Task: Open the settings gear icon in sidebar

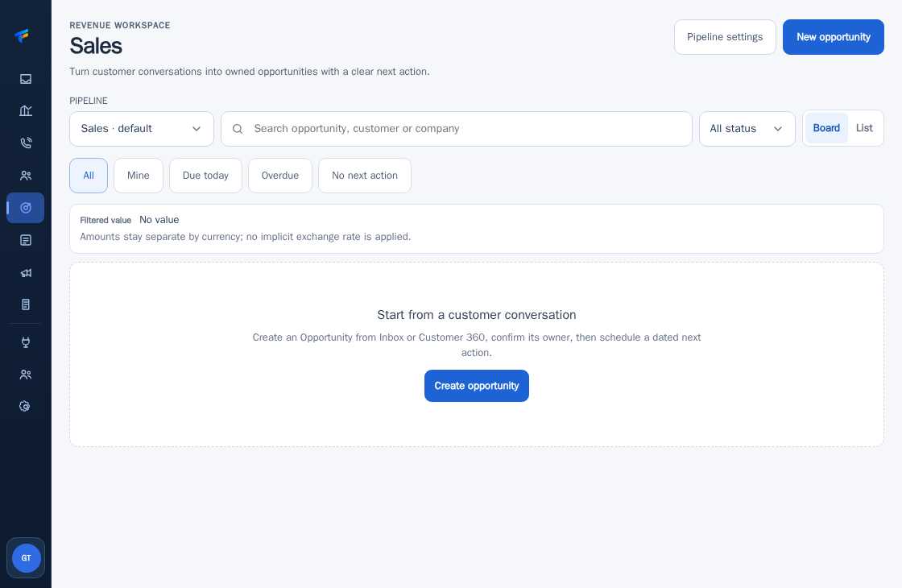Action: click(x=25, y=406)
